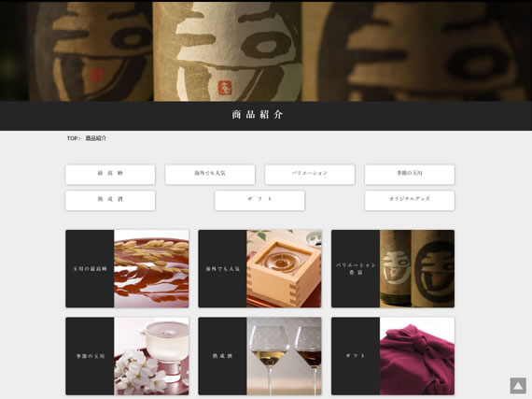Go to 季節の玉川 button

pyautogui.click(x=410, y=175)
